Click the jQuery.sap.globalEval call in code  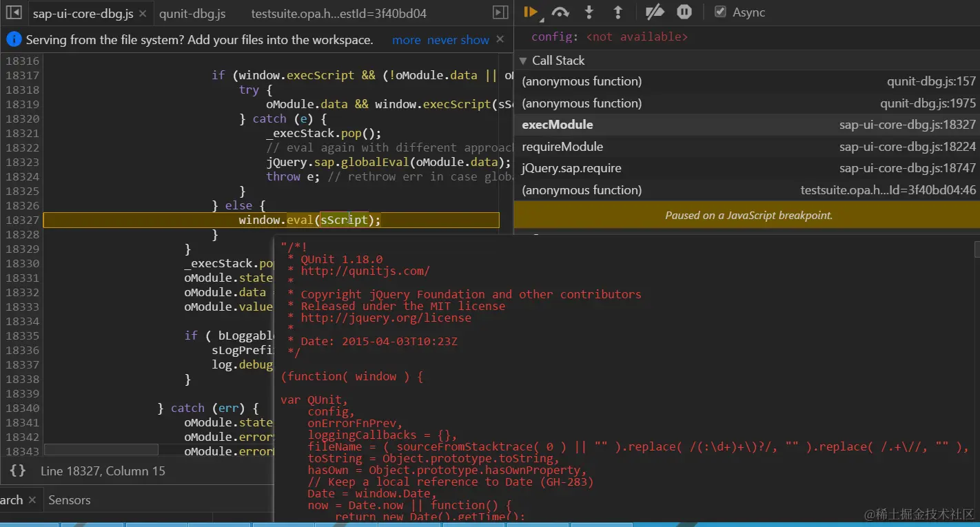[x=389, y=162]
